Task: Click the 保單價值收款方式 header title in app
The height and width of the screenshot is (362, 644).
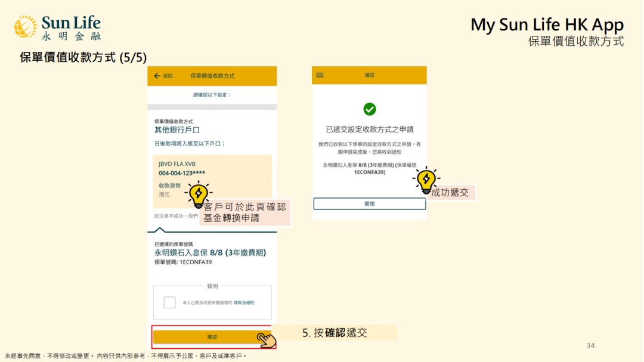Action: pyautogui.click(x=212, y=76)
